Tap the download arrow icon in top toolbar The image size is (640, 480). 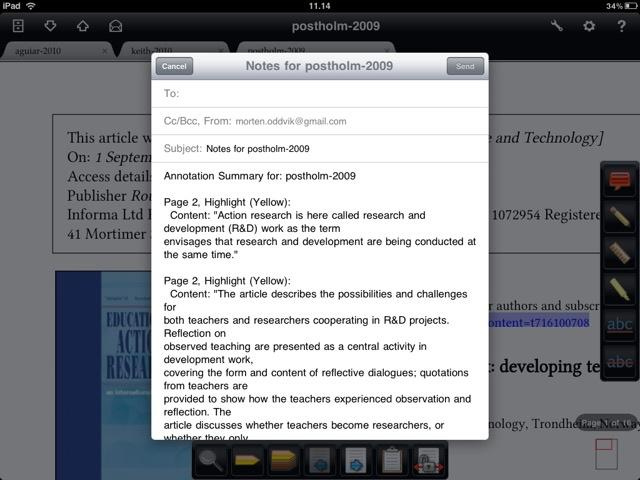pos(50,26)
